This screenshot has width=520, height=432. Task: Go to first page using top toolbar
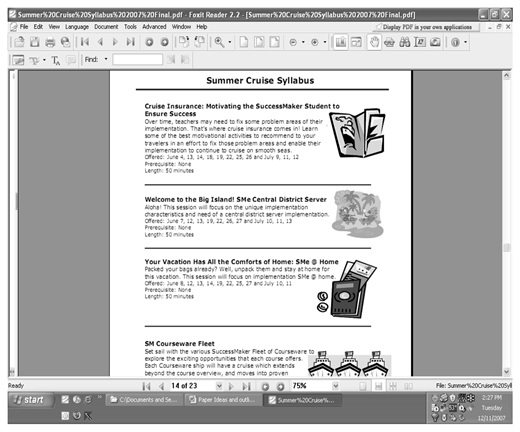click(85, 42)
